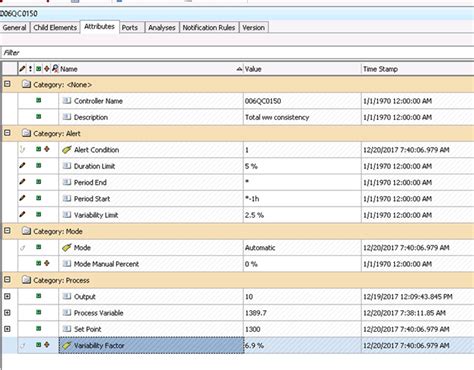Click the green square column header icon

tap(39, 69)
